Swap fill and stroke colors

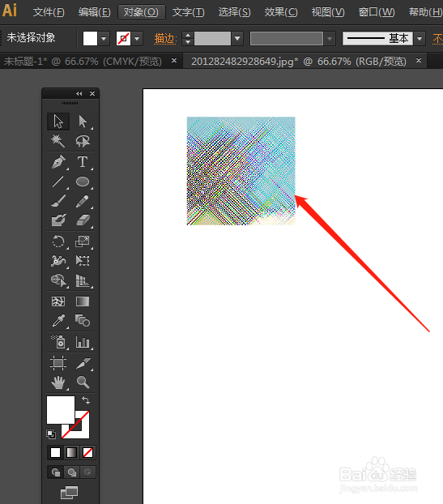(86, 400)
